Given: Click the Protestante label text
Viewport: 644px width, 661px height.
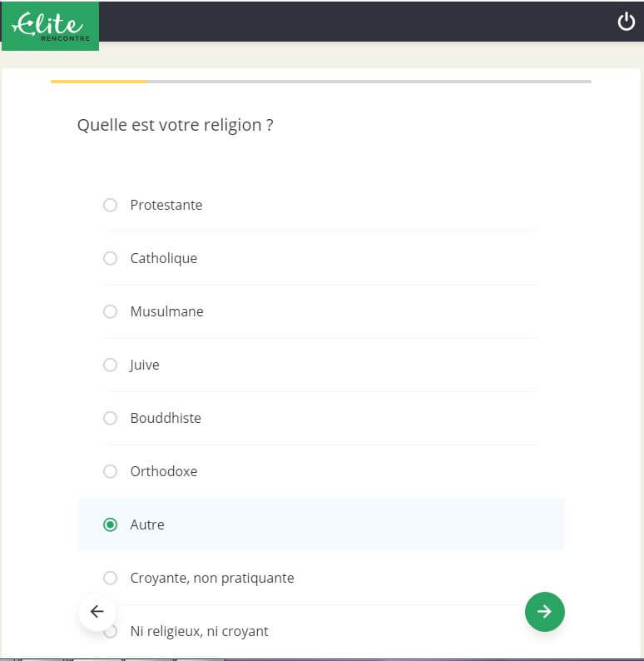Looking at the screenshot, I should (166, 205).
